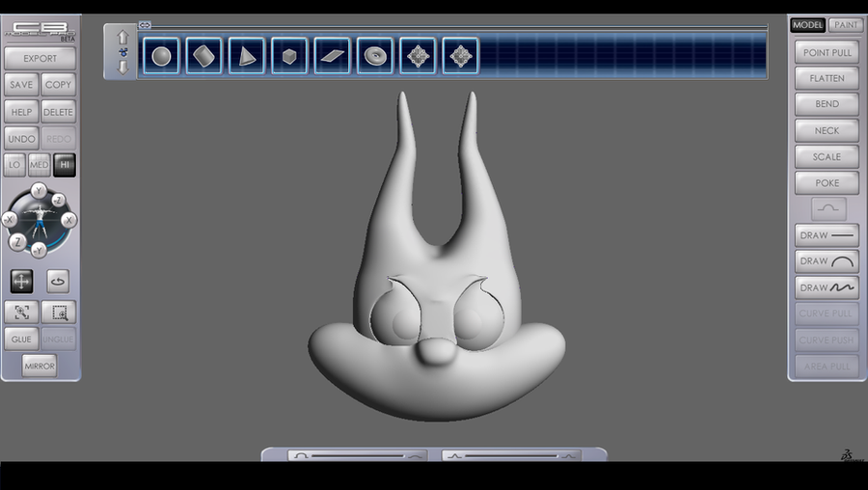Viewport: 868px width, 490px height.
Task: Adjust the brush strength slider
Action: click(x=511, y=455)
